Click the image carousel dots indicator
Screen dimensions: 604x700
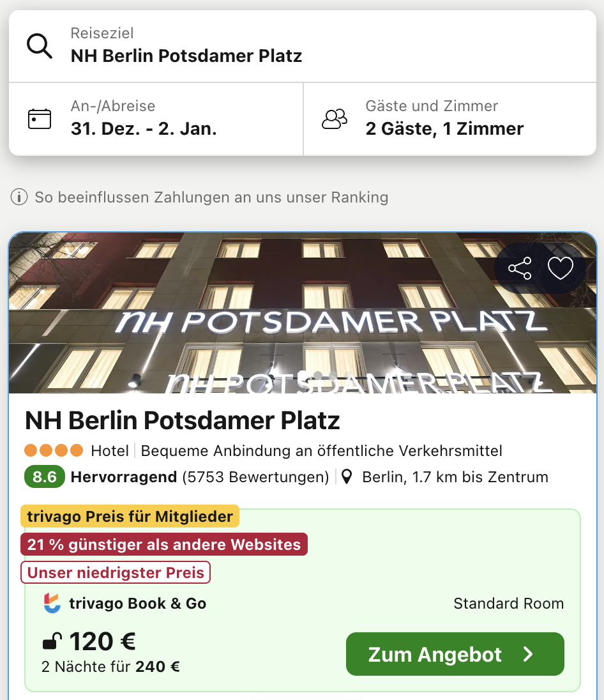click(317, 376)
